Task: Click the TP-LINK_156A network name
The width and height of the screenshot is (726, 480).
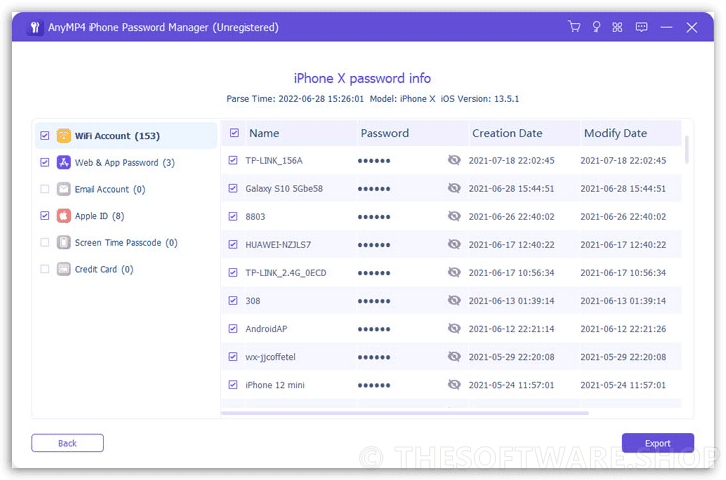Action: click(274, 161)
